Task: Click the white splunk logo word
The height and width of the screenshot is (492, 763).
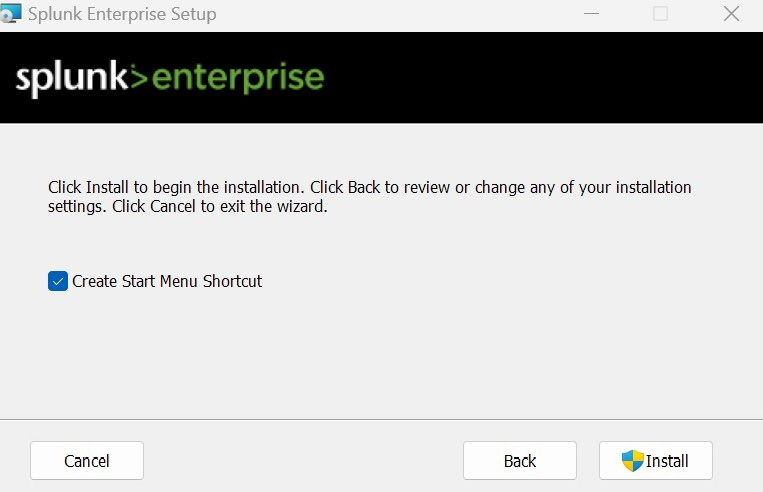Action: (72, 78)
